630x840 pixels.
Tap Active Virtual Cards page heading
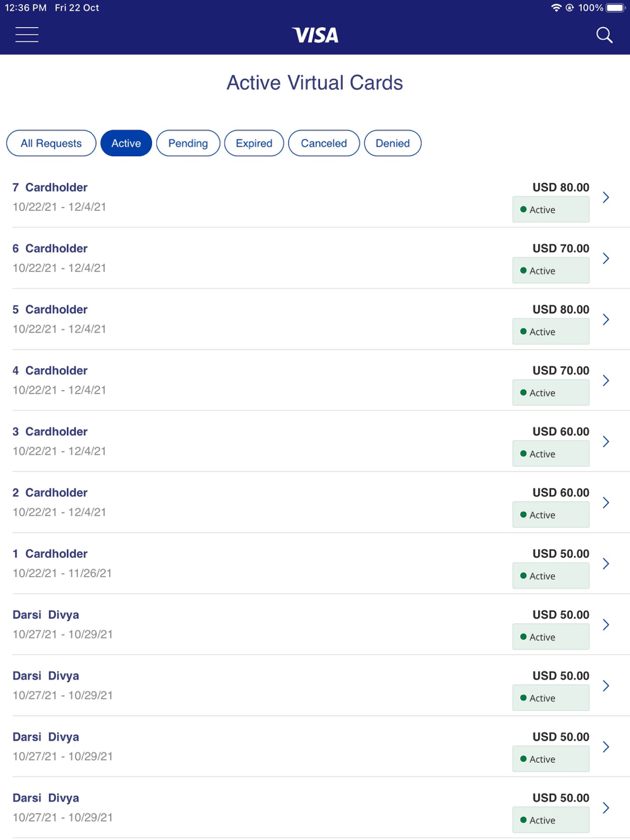[315, 82]
